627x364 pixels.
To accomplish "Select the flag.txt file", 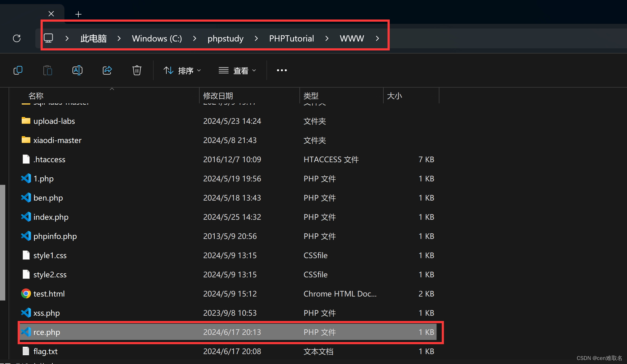I will click(x=45, y=351).
